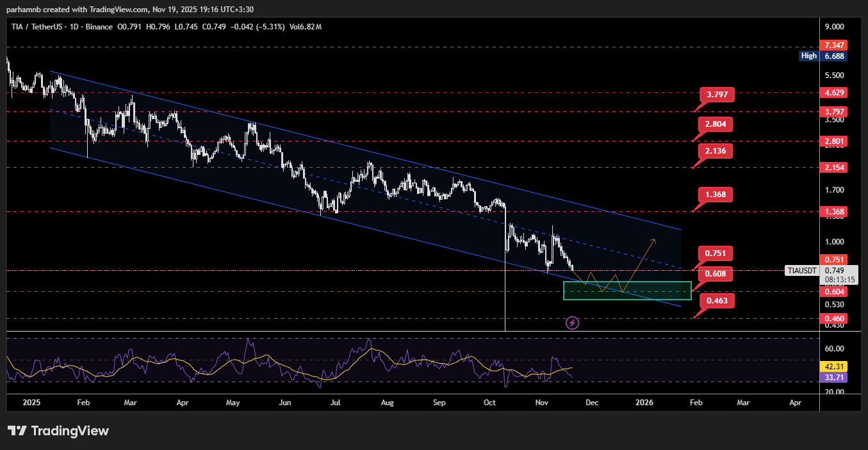
Task: Click the yellow 42.31 RSI value label
Action: coord(833,367)
